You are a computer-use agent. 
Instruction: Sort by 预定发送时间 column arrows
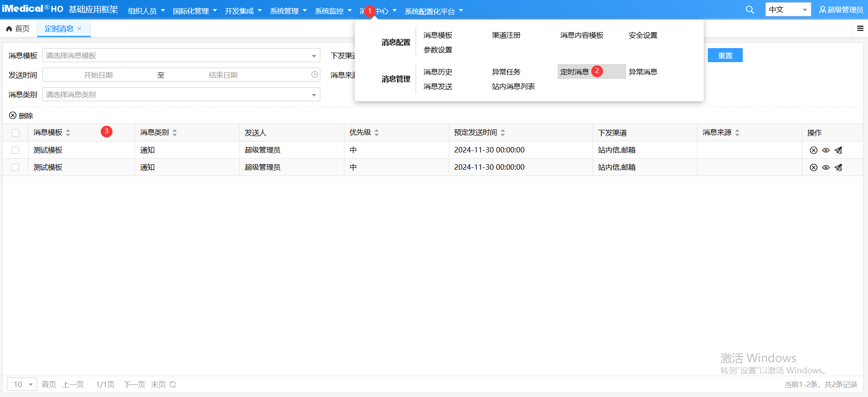tap(503, 132)
